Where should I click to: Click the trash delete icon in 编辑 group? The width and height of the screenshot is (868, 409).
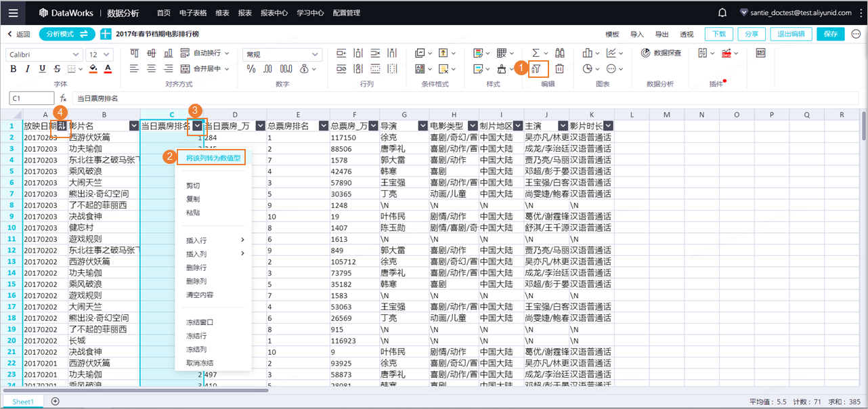560,68
